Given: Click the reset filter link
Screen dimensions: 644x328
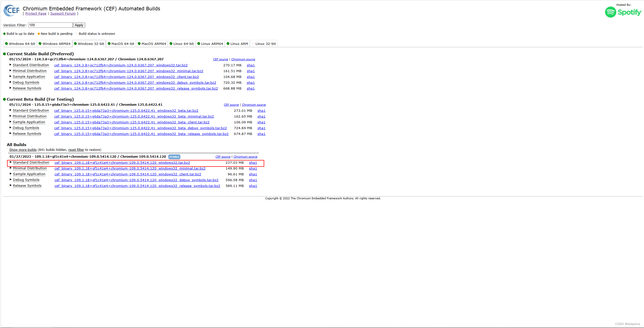Looking at the screenshot, I should pos(76,150).
